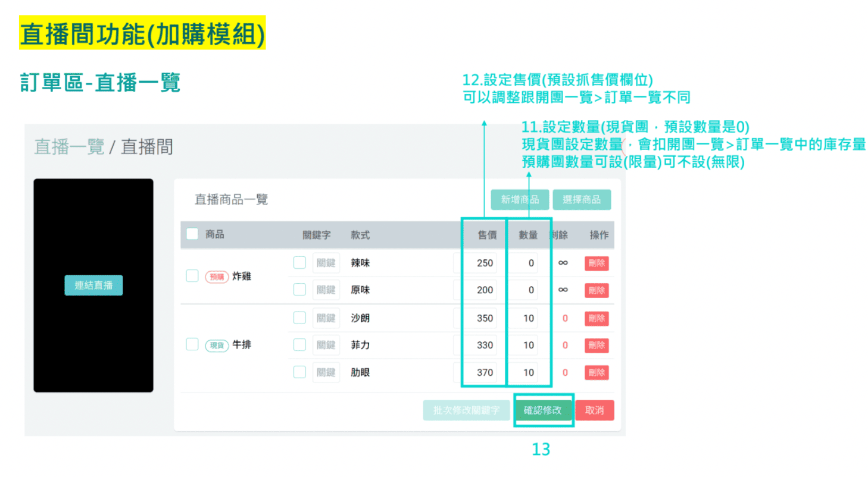Confirm changes with 確認修改 button
The image size is (868, 477).
pyautogui.click(x=542, y=410)
